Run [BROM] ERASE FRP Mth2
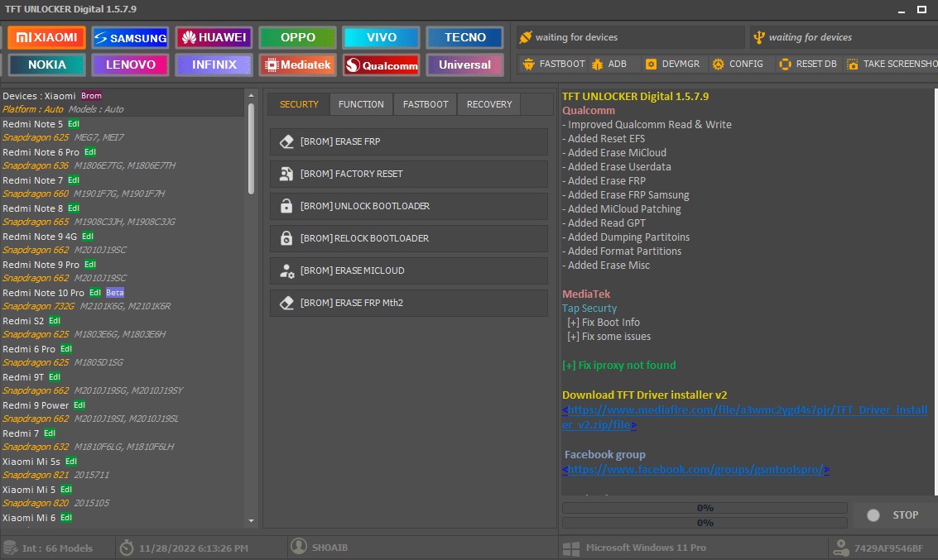 point(409,303)
